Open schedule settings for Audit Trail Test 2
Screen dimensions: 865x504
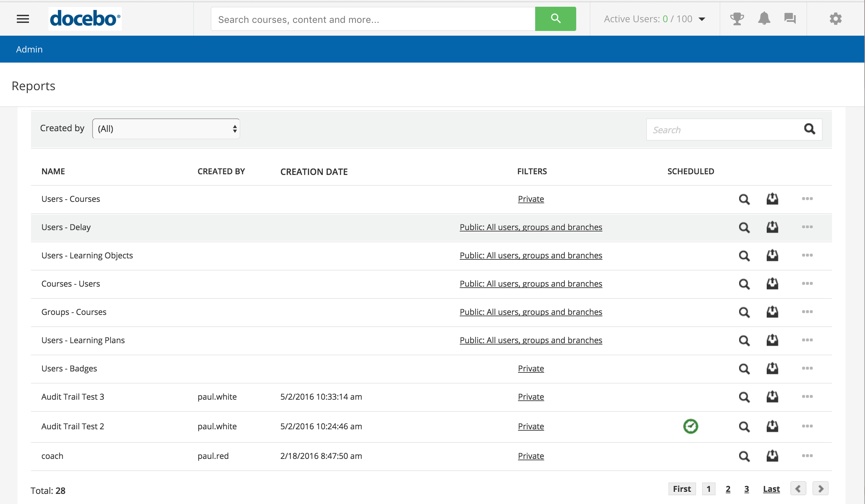[x=691, y=427]
